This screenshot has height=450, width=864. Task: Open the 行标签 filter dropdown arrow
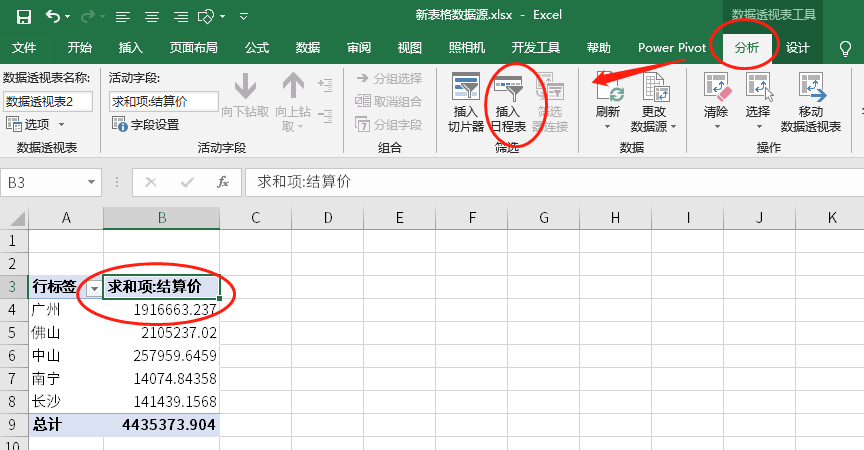[x=94, y=288]
